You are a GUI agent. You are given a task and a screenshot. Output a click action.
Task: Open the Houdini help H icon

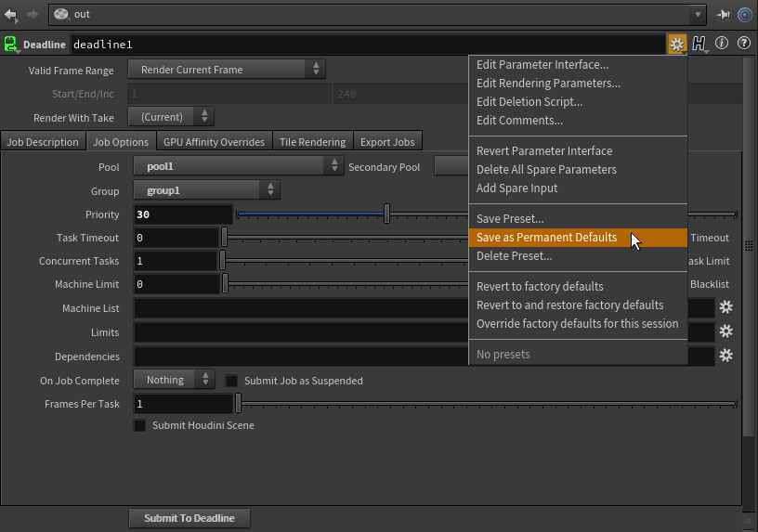click(699, 44)
